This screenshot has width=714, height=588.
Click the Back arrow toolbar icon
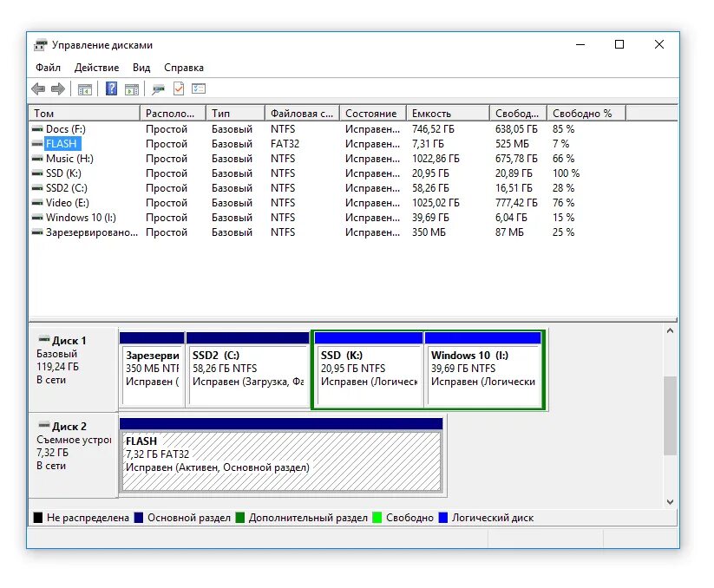click(x=38, y=88)
